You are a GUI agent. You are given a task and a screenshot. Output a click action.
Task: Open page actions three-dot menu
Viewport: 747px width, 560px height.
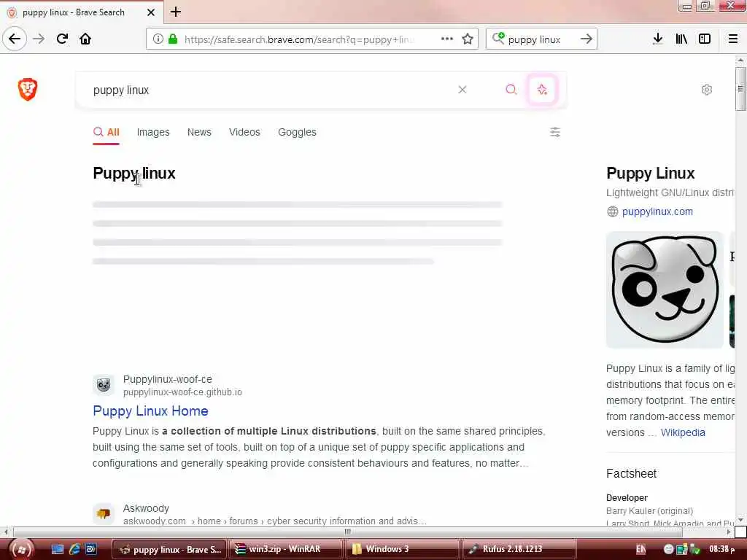[x=447, y=39]
